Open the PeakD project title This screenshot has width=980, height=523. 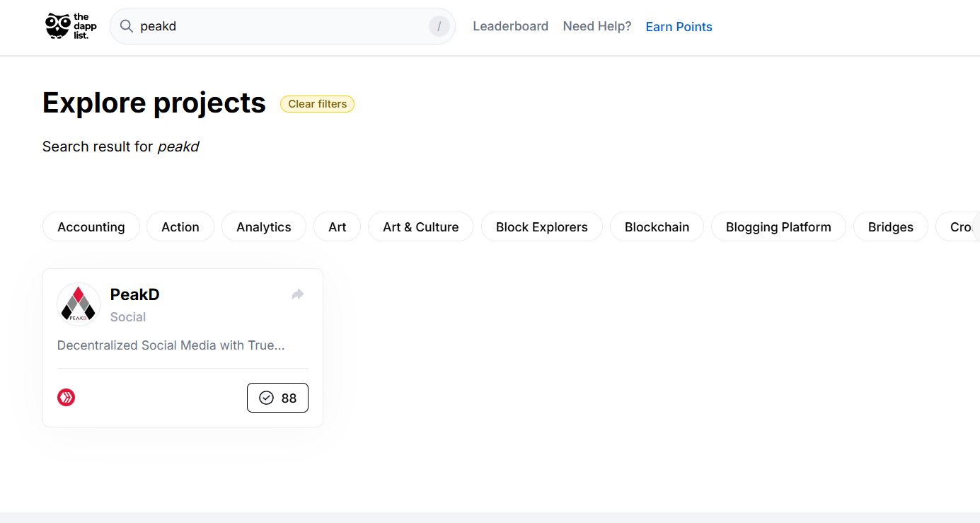135,294
